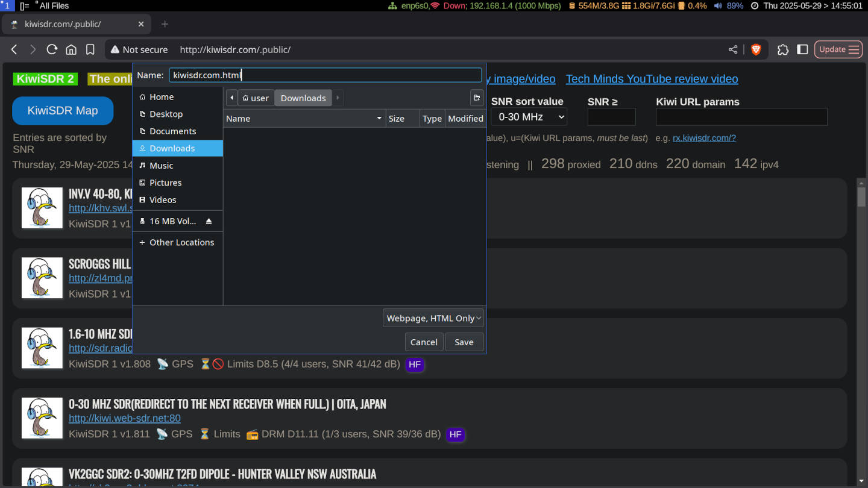Open the 16 MB Volume location
This screenshot has width=868, height=488.
[x=172, y=221]
